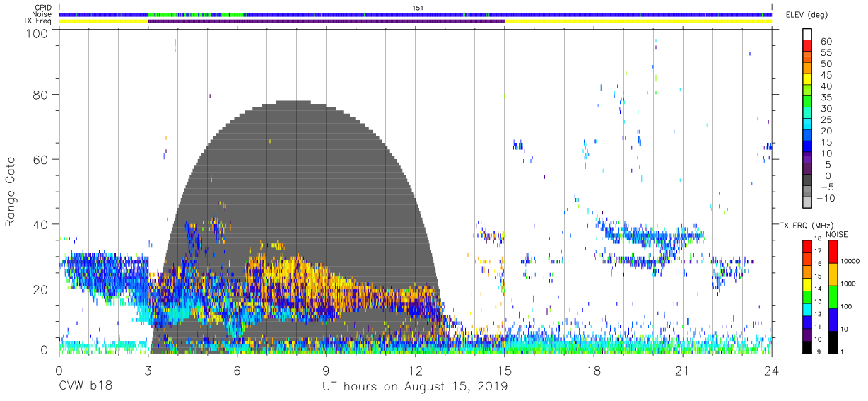
Task: Click the 80 tick on the Range Gate axis
Action: (40, 94)
